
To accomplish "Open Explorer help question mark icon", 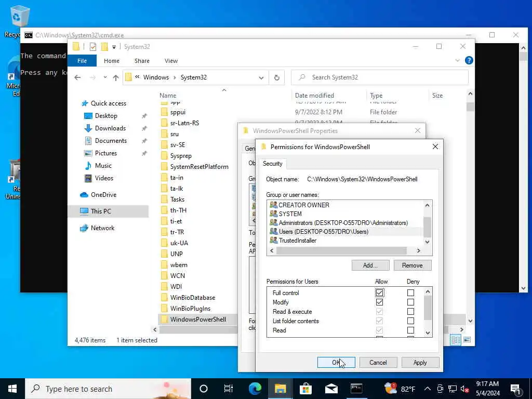I will tap(469, 60).
